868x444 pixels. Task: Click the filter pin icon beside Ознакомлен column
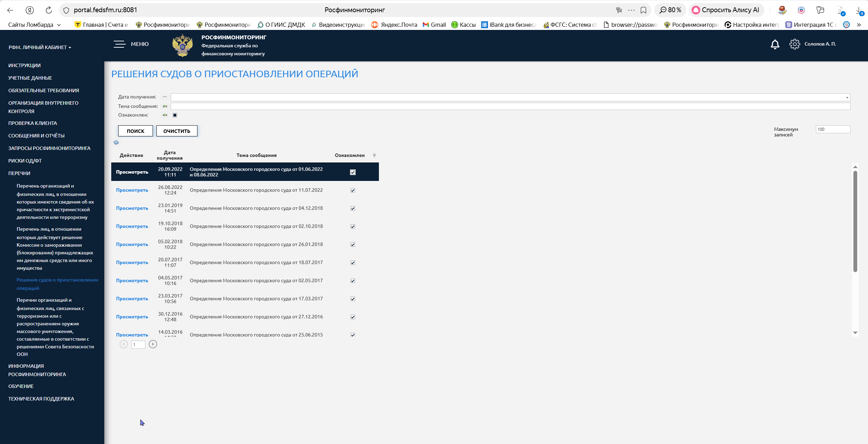coord(374,155)
